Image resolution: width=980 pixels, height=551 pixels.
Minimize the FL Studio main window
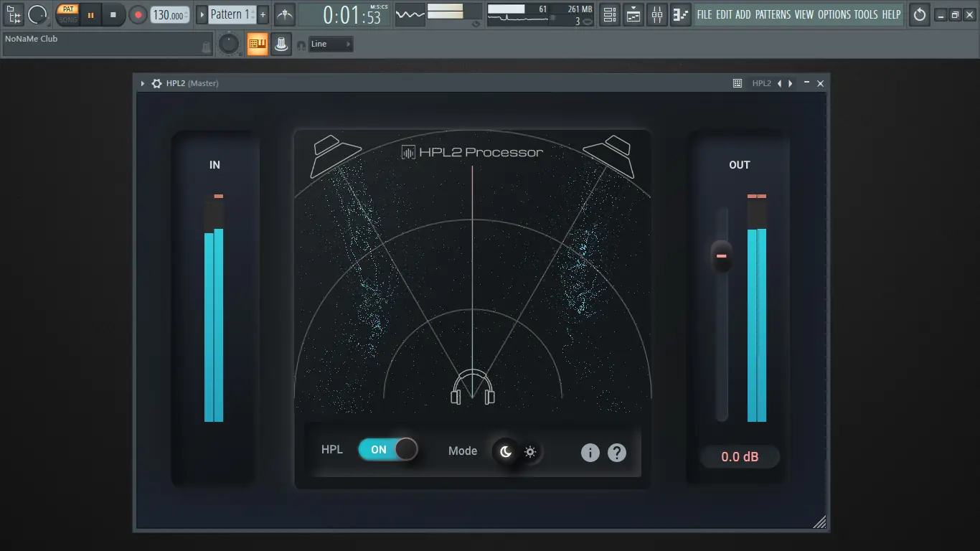click(x=941, y=15)
